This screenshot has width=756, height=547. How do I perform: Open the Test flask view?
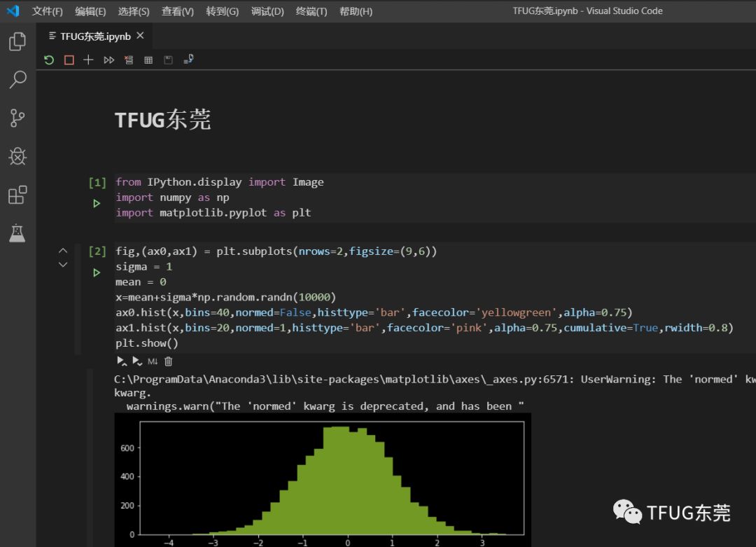17,233
